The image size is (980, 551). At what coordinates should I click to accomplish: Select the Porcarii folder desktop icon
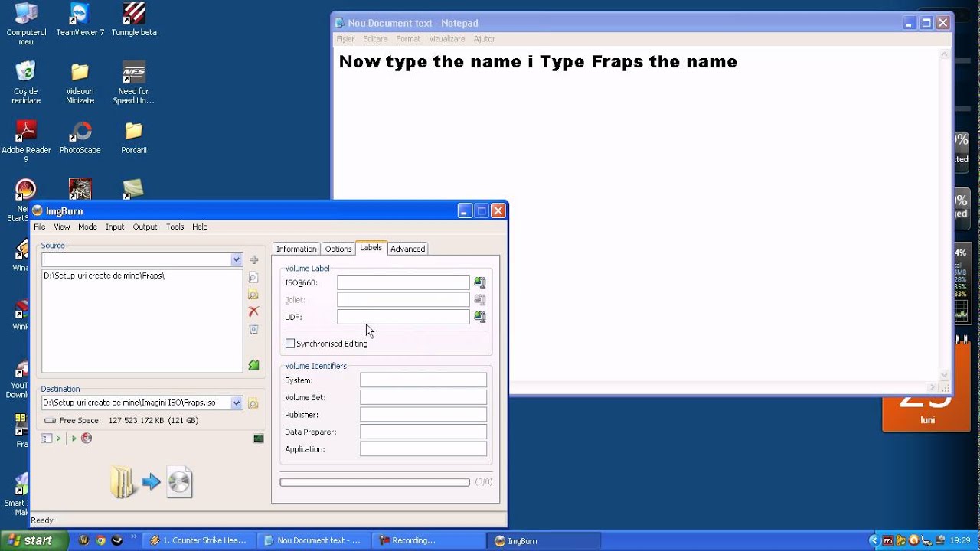tap(134, 138)
